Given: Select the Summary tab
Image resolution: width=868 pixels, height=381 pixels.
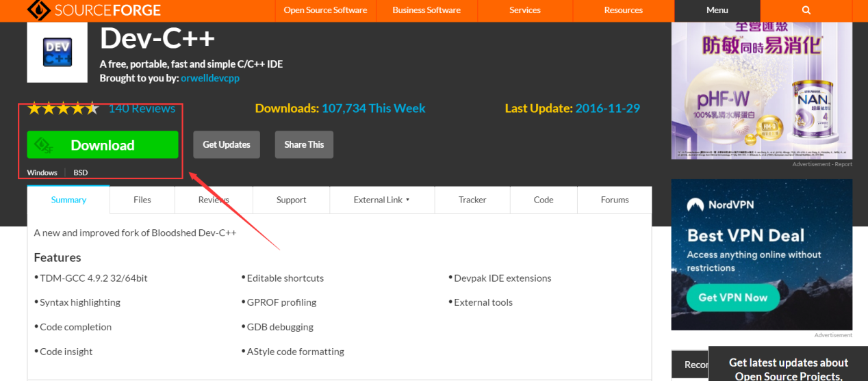Looking at the screenshot, I should [68, 200].
